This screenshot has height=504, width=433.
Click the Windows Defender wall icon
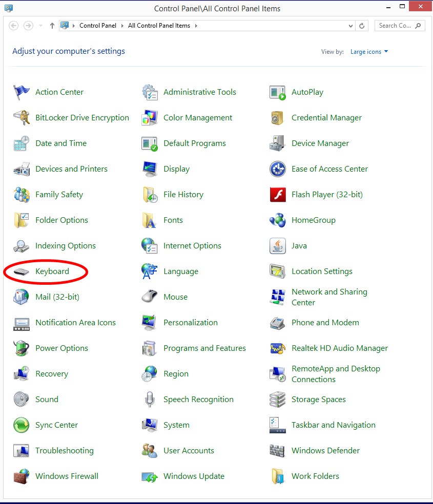coord(278,451)
